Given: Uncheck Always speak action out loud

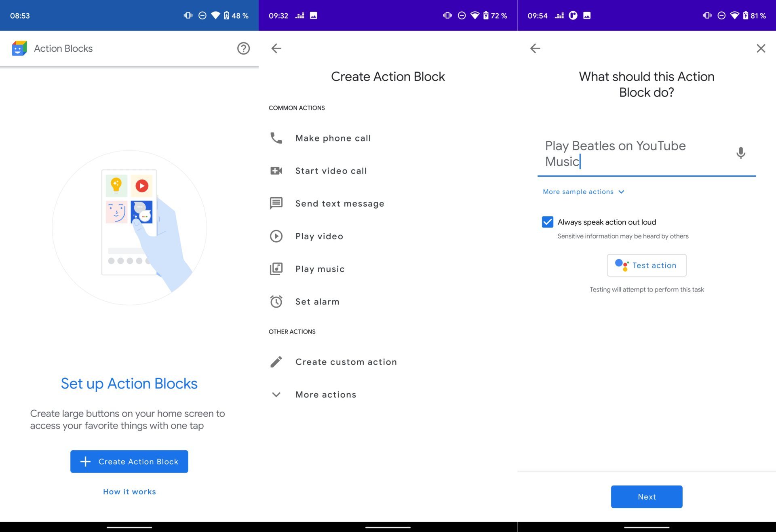Looking at the screenshot, I should (x=547, y=222).
